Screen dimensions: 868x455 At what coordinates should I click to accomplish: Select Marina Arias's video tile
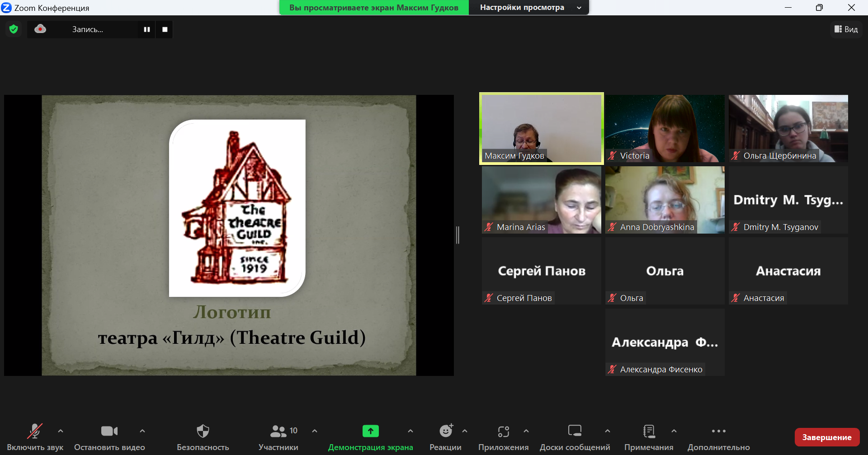pos(542,200)
